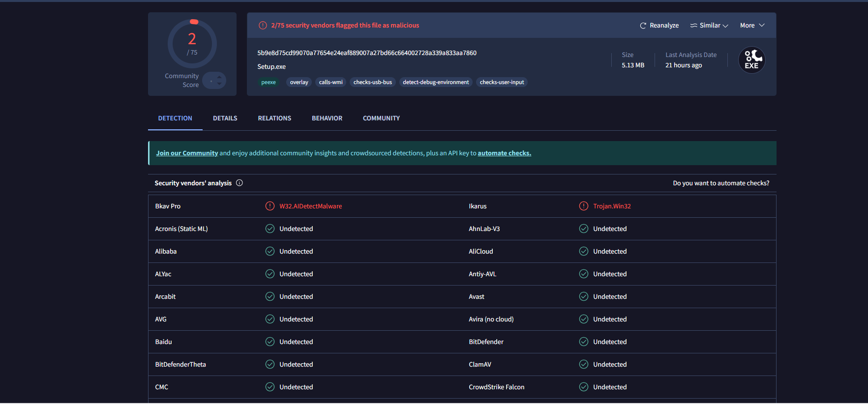The image size is (868, 404).
Task: Follow the automate checks link in the banner
Action: (504, 153)
